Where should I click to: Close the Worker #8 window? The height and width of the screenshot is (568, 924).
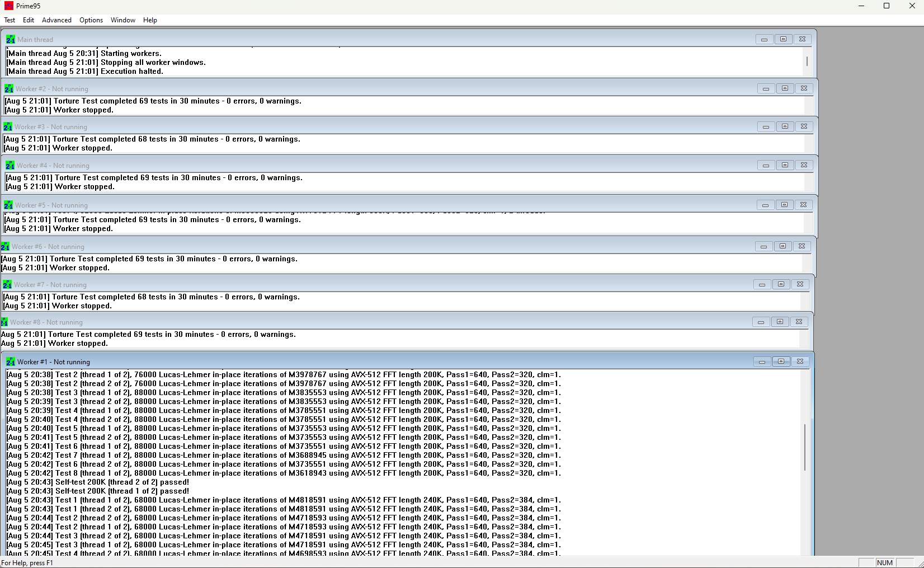click(x=799, y=322)
